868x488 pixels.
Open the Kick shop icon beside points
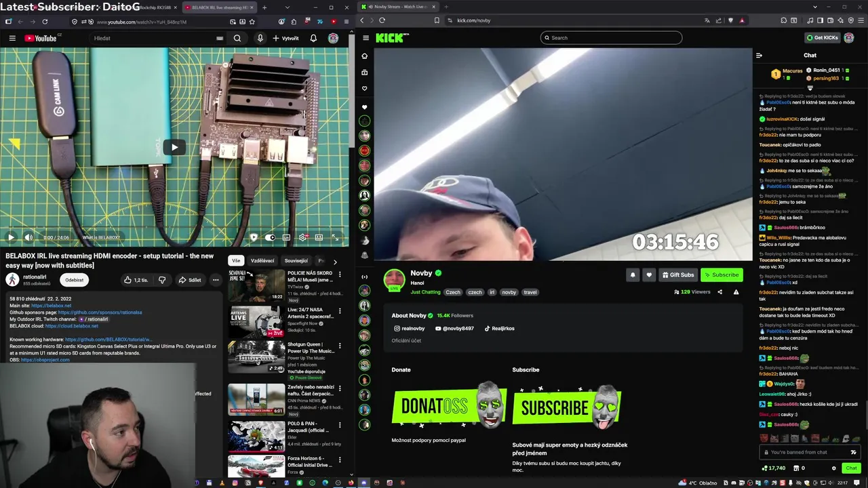[x=795, y=468]
